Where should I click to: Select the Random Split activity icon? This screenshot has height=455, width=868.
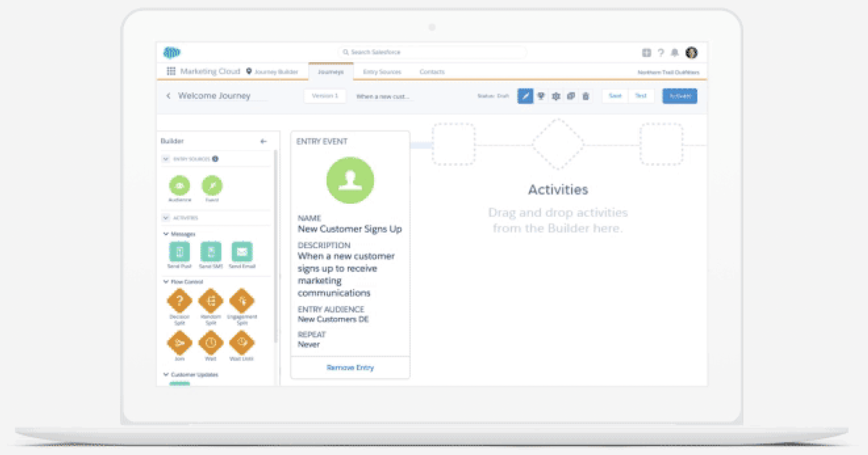(x=211, y=300)
